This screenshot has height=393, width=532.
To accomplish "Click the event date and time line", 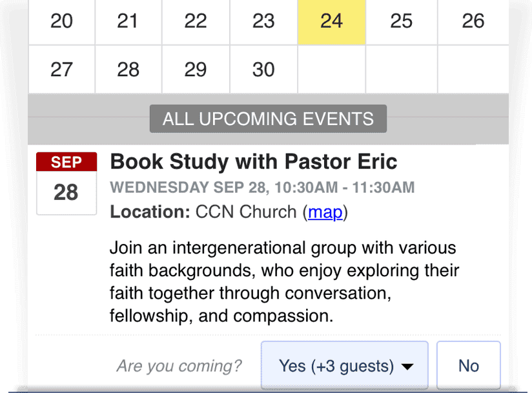I will (x=262, y=188).
